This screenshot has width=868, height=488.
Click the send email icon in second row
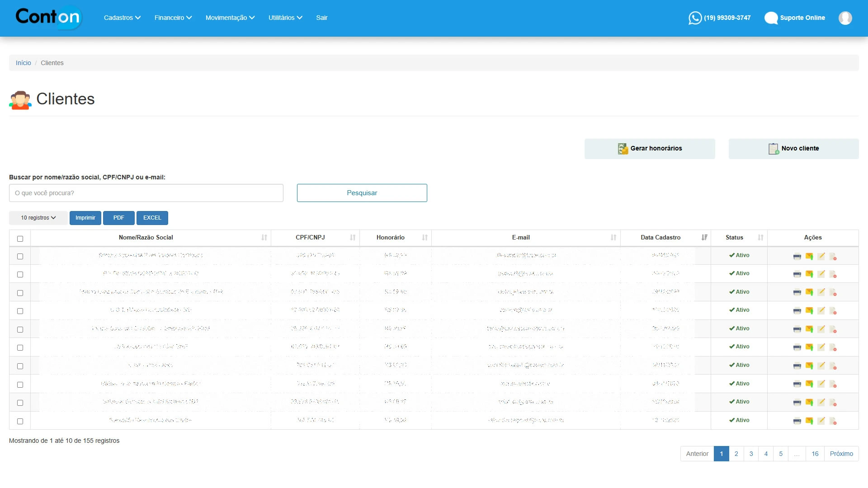(x=809, y=274)
